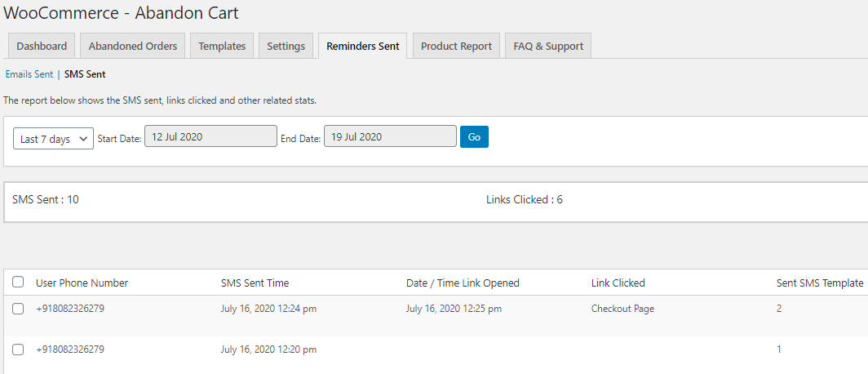Open the Product Report tab
The width and height of the screenshot is (868, 374).
[456, 46]
